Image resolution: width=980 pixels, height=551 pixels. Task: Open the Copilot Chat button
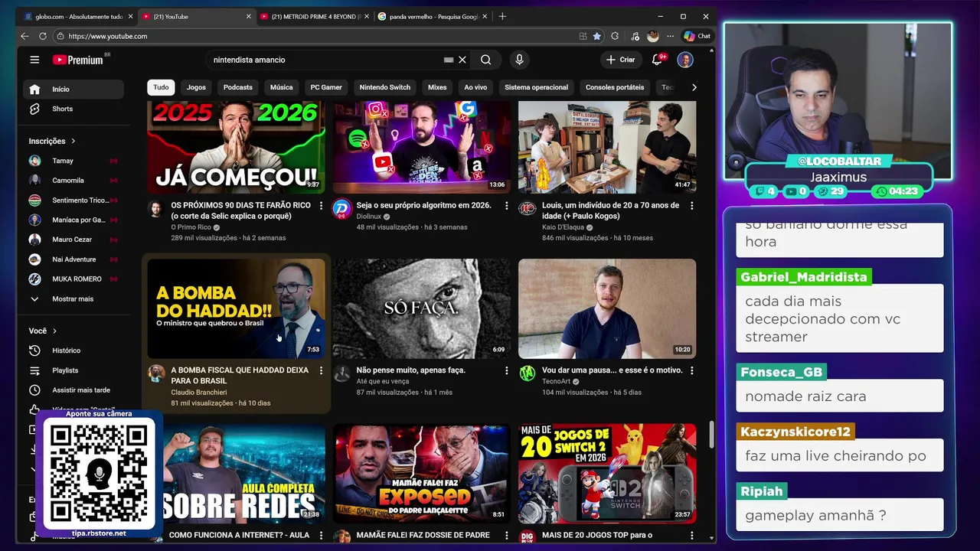pyautogui.click(x=697, y=36)
